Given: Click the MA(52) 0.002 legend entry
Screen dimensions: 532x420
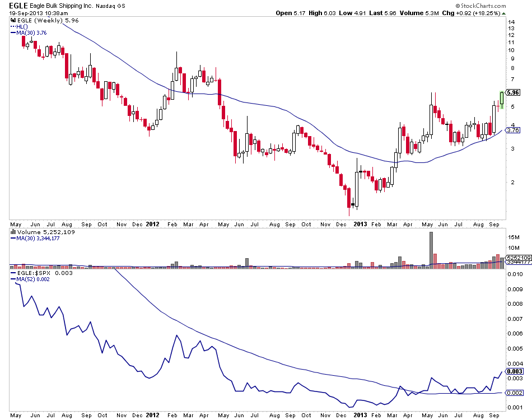Looking at the screenshot, I should (32, 279).
